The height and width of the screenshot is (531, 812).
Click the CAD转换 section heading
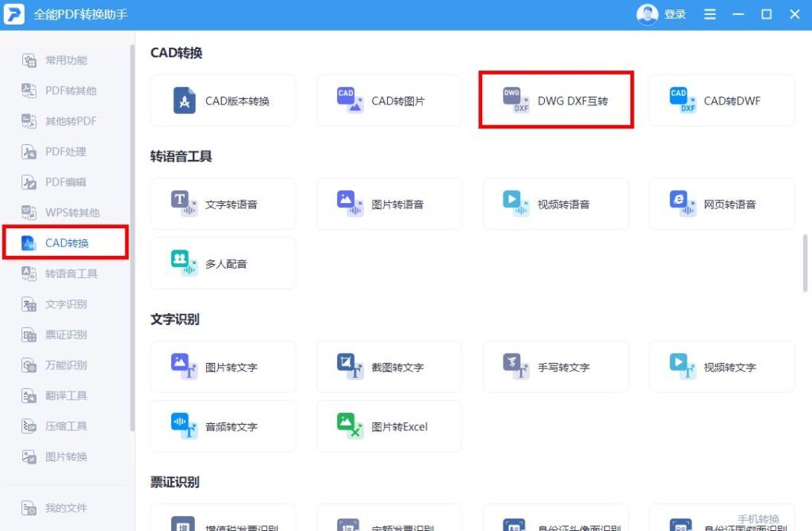coord(176,53)
